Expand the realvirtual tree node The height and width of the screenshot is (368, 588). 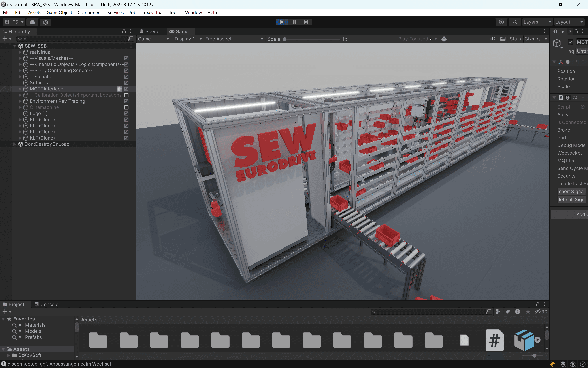pyautogui.click(x=20, y=52)
